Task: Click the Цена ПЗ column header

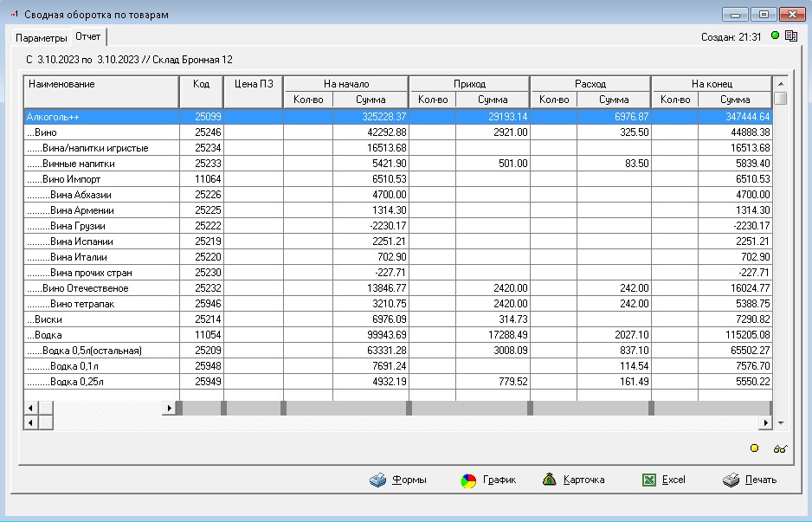Action: tap(254, 84)
